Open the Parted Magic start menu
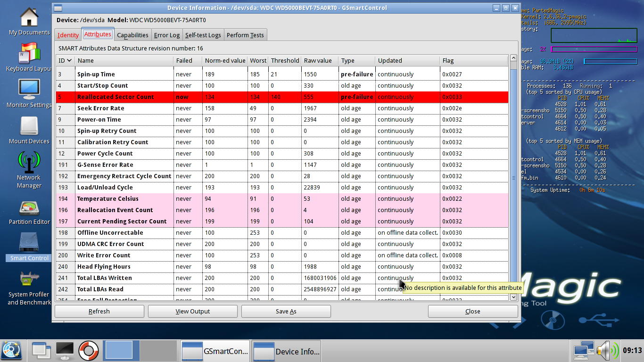This screenshot has height=362, width=644. [x=12, y=351]
